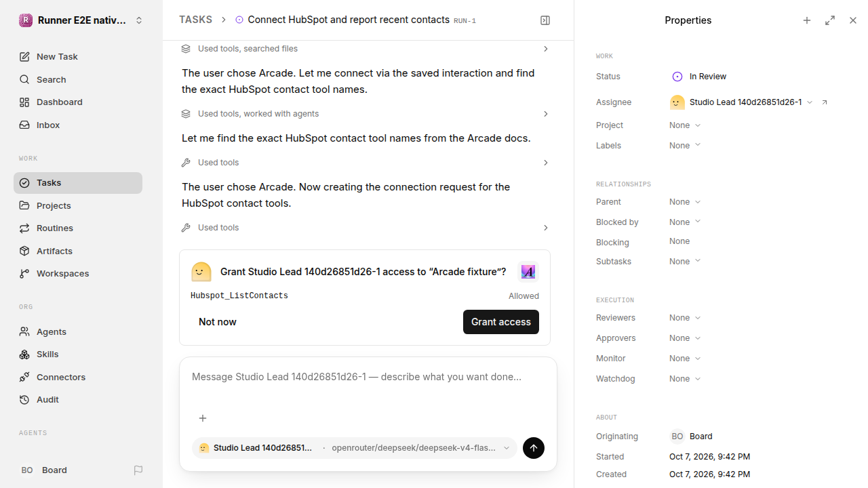Open the Watchdog dropdown

pos(685,379)
